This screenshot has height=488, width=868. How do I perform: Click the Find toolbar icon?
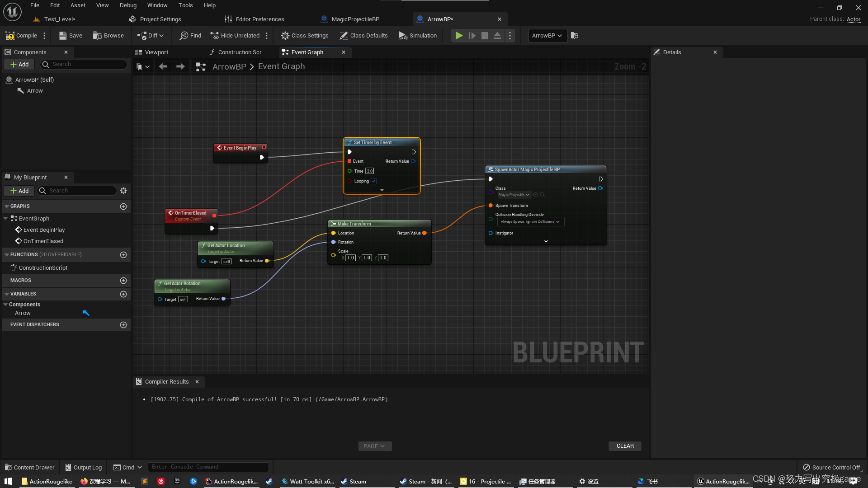pos(184,36)
